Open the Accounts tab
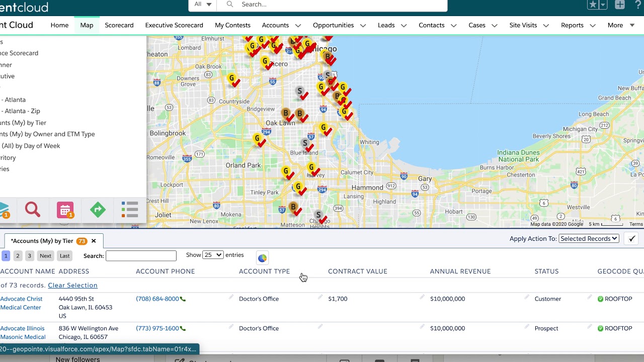The height and width of the screenshot is (362, 644). 275,25
